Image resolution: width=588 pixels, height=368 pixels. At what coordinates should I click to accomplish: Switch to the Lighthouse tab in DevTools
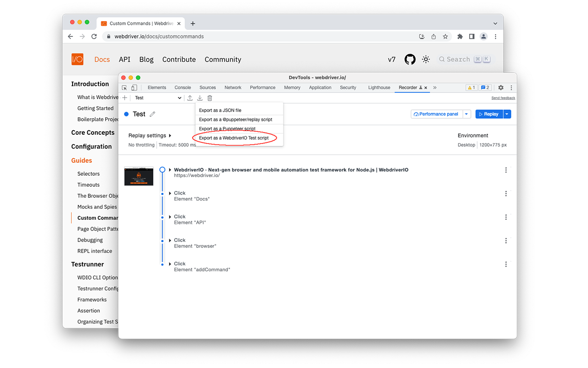click(379, 87)
